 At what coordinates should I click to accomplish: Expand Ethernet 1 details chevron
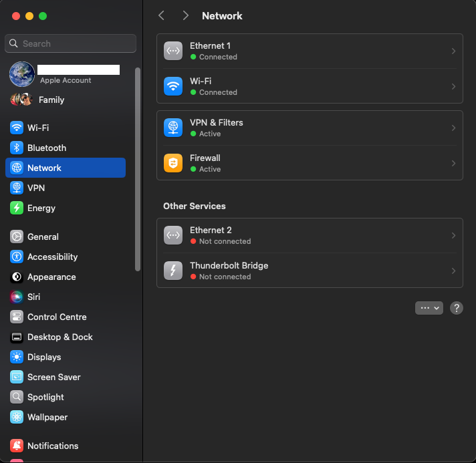(453, 51)
